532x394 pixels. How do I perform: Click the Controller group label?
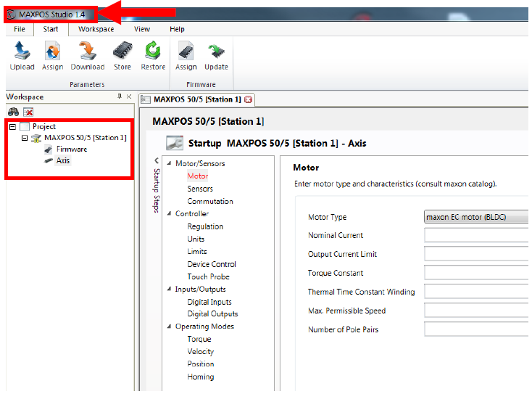(191, 213)
